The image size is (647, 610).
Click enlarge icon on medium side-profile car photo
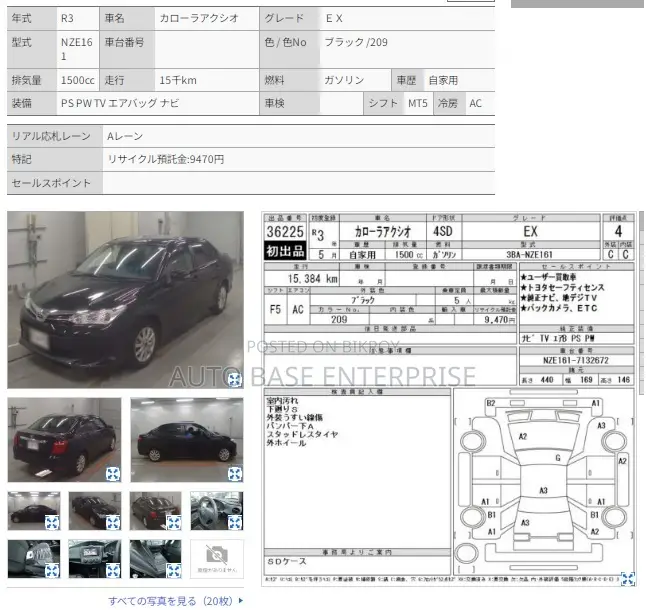tap(235, 474)
